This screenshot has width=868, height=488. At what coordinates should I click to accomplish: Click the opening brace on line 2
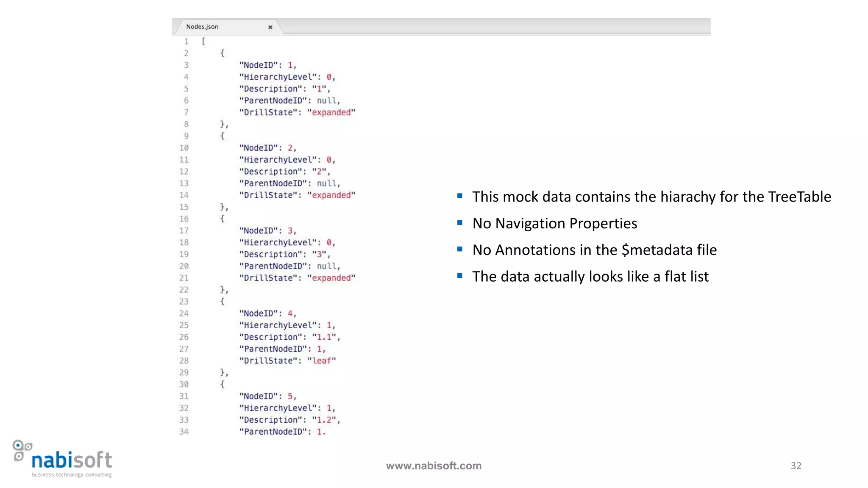coord(222,53)
